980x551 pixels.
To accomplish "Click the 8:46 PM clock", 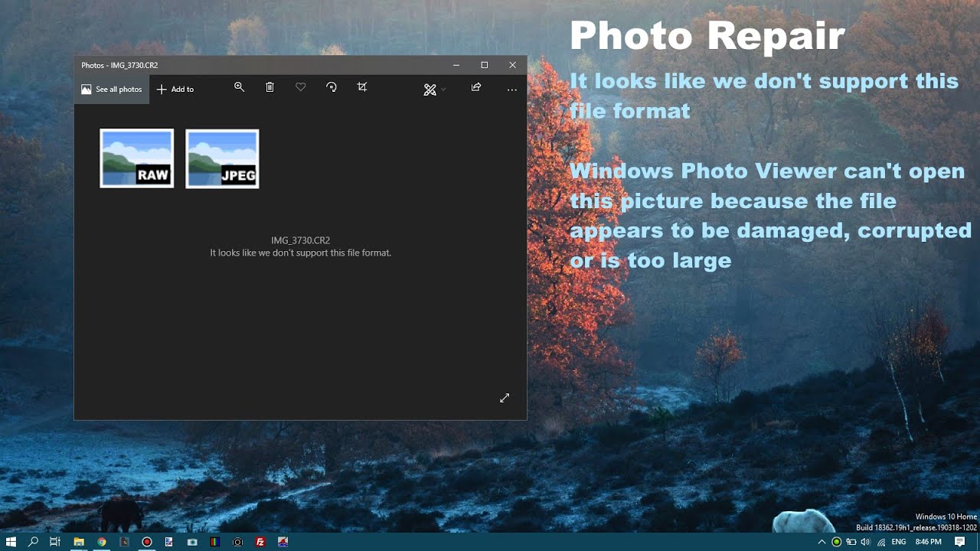I will (x=929, y=542).
